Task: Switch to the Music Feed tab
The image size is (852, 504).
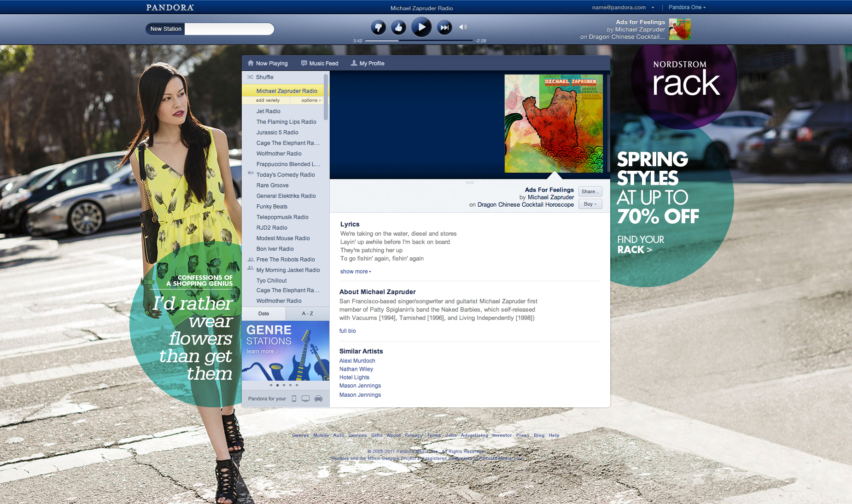Action: click(x=320, y=64)
